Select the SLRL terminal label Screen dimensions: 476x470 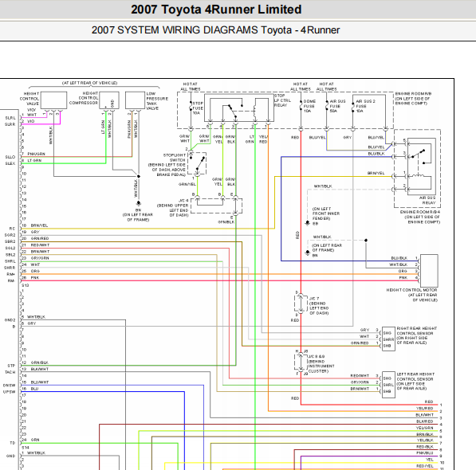tap(10, 118)
